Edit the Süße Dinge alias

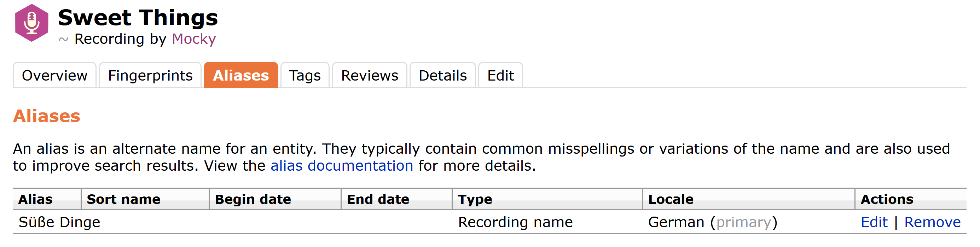(874, 222)
